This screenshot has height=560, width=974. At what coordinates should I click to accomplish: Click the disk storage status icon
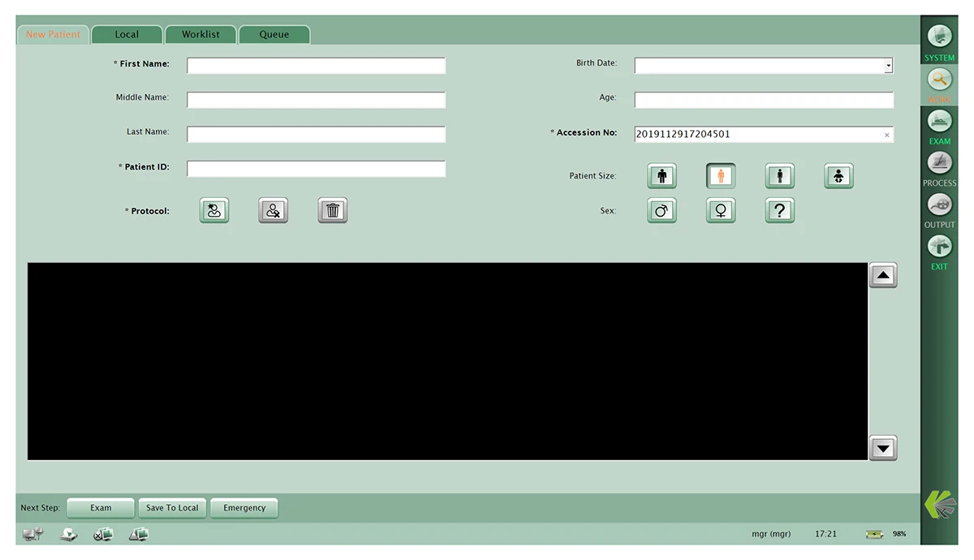[x=69, y=534]
